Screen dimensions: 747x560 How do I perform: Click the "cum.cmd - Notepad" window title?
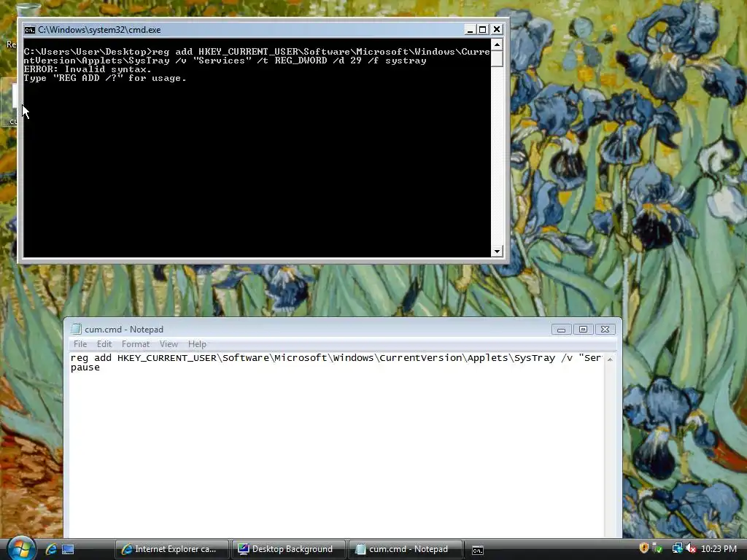(x=124, y=329)
